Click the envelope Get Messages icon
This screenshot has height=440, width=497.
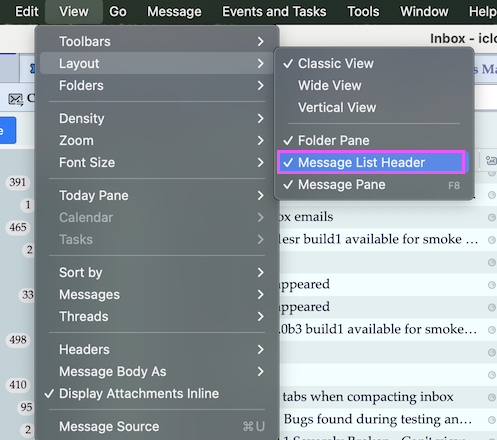(x=15, y=99)
